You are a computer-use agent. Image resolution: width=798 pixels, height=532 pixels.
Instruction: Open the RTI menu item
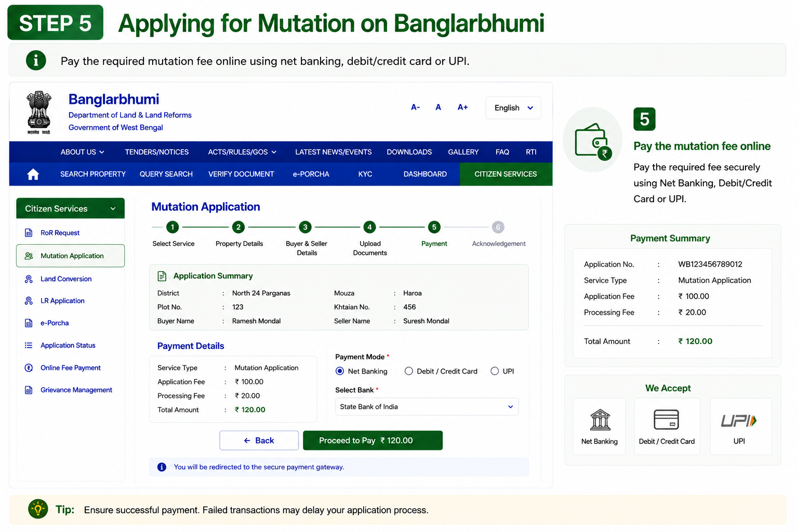coord(531,152)
